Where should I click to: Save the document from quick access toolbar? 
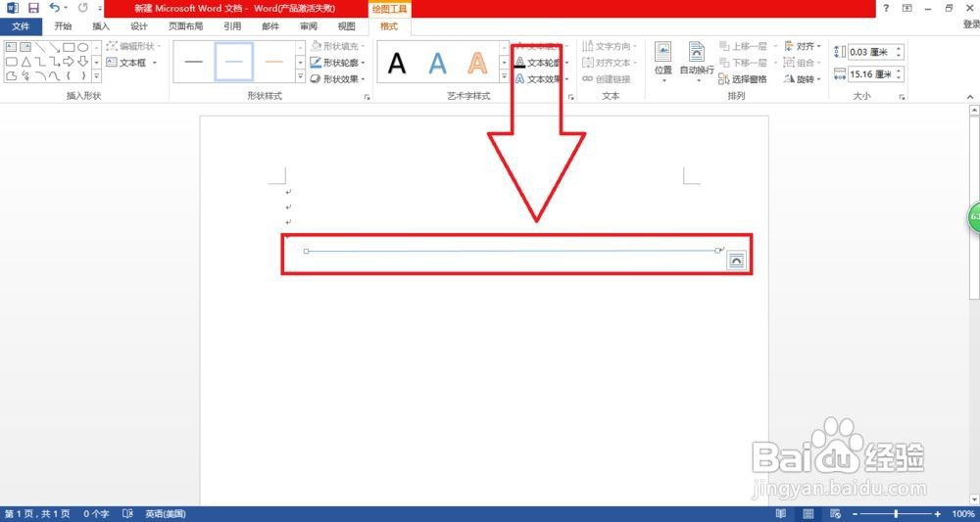[x=33, y=8]
